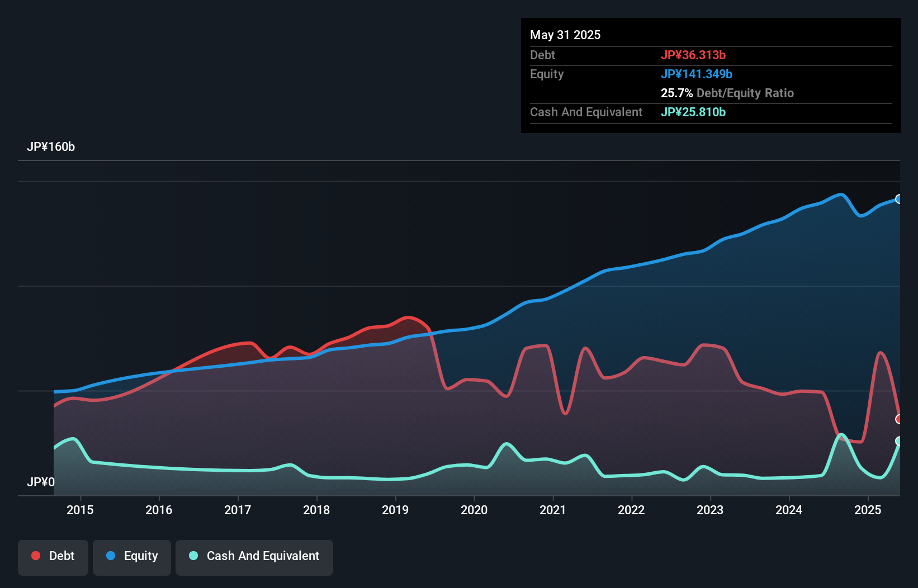Screen dimensions: 918x588
Task: Click the red Debt legend dot icon
Action: (x=35, y=556)
